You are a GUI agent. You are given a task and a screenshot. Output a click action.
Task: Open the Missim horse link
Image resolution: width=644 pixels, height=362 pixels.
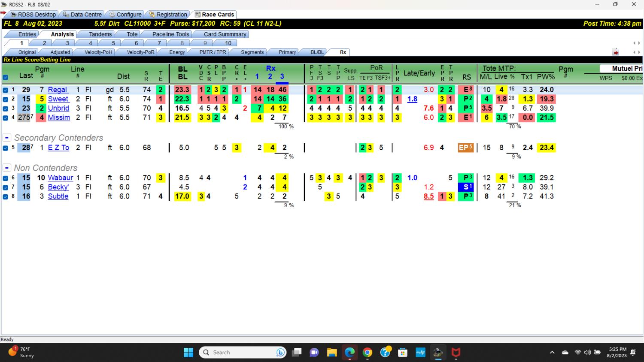click(x=59, y=118)
